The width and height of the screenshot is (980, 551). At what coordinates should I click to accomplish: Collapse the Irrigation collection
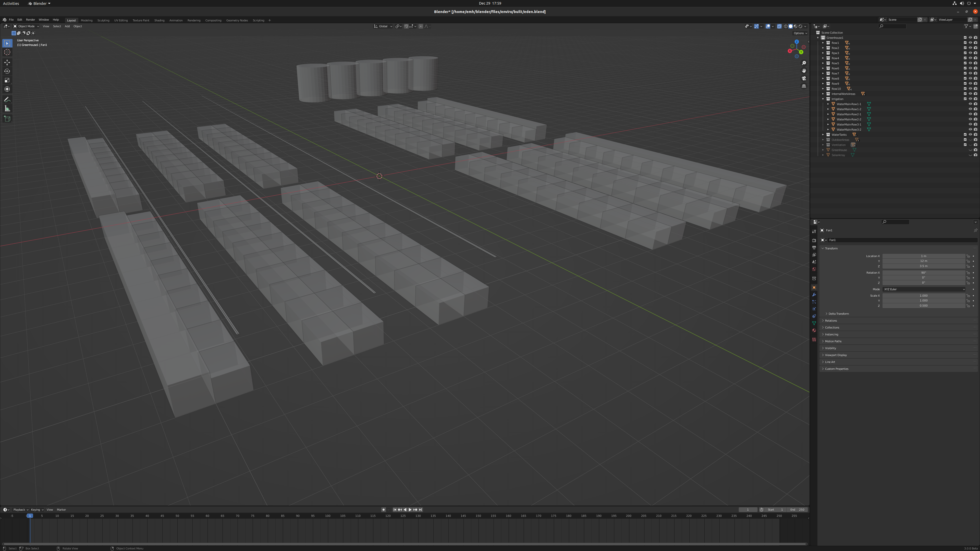(823, 99)
